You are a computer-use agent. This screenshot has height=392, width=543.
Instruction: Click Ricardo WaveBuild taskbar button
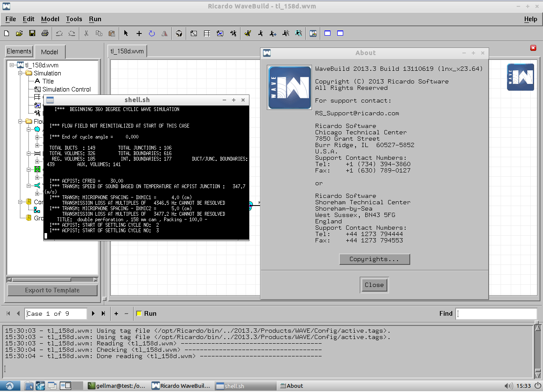(181, 386)
